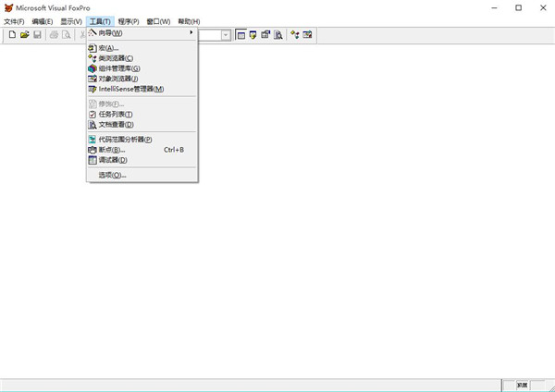Viewport: 555px width, 392px height.
Task: Open the 帮助(H) menu
Action: coord(189,21)
